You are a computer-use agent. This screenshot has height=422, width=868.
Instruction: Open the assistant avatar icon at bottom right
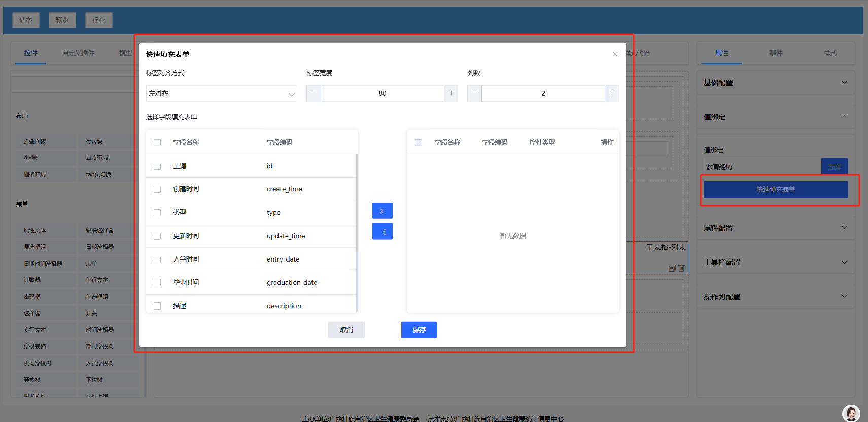(x=851, y=413)
